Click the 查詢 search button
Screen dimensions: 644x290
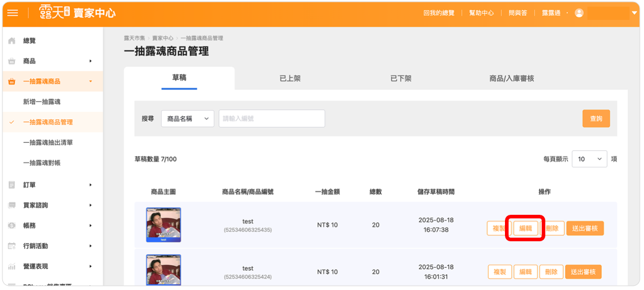pos(596,119)
